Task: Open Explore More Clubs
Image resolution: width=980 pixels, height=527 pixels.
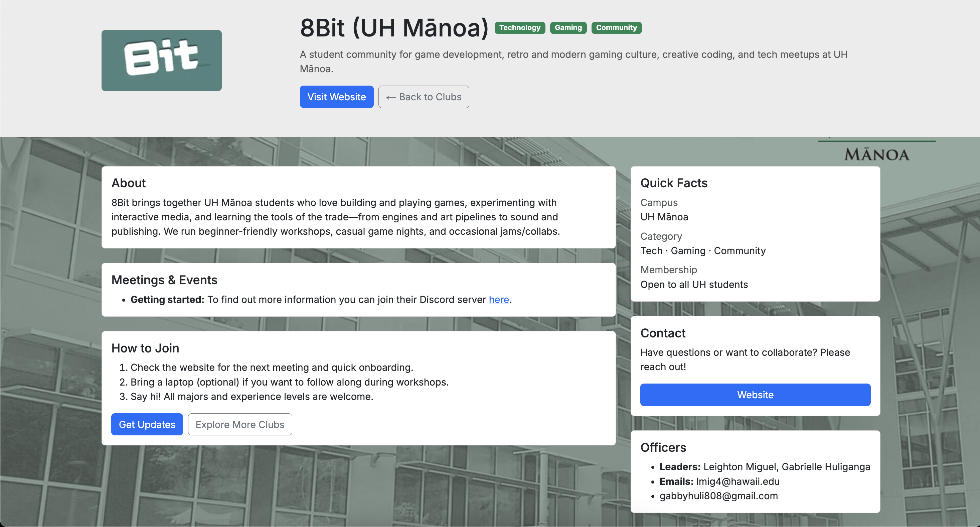Action: pos(240,424)
